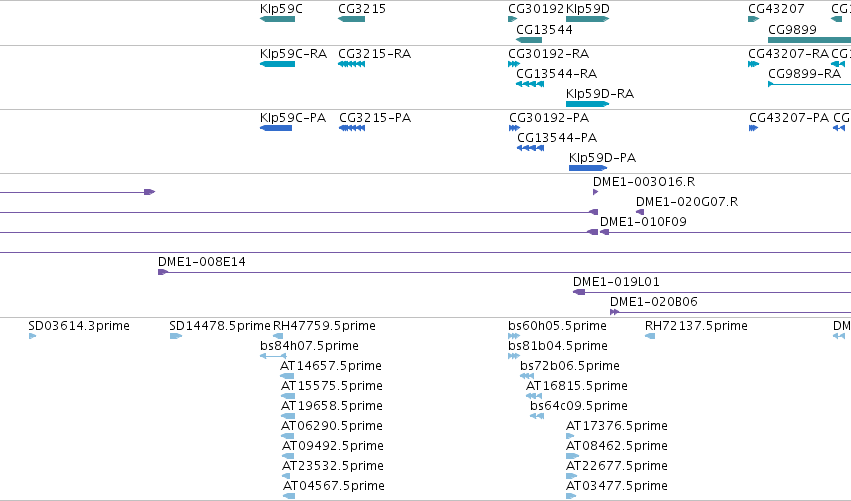Click the AT22677.5prime EST label
Screen dimensions: 851x501
coord(617,466)
